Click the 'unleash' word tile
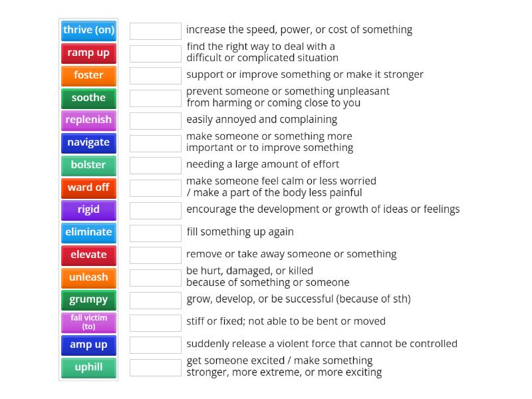The image size is (532, 399). click(x=88, y=277)
